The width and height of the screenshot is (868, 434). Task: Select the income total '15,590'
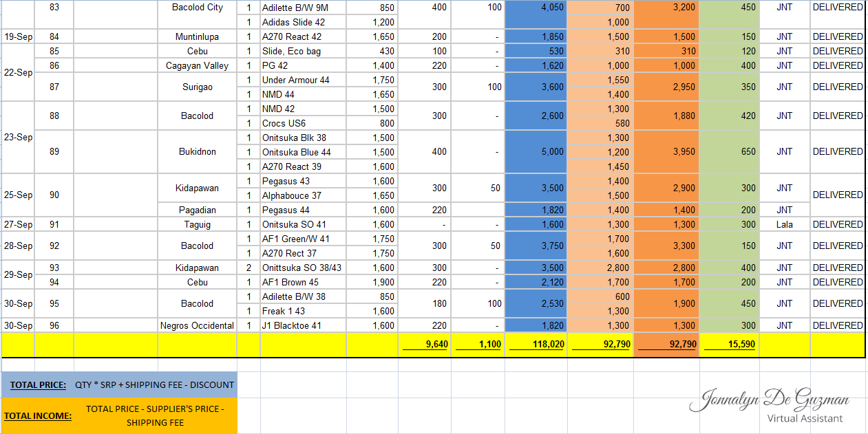point(729,345)
